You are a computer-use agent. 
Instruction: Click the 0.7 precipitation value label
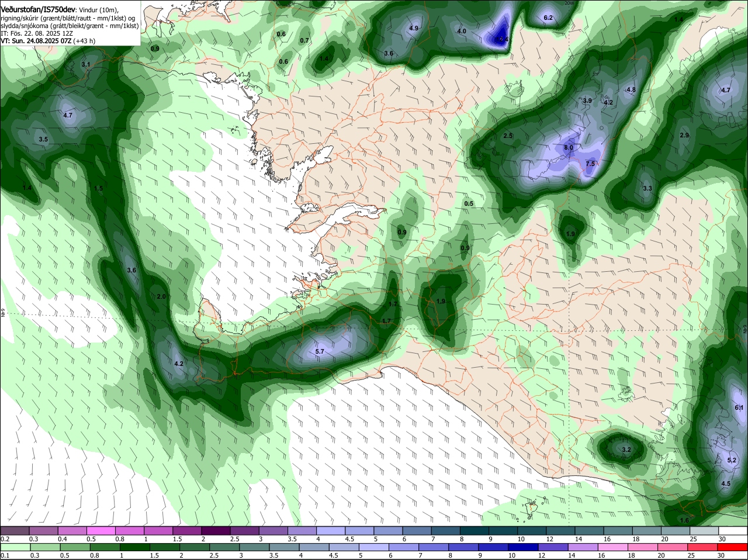click(304, 41)
